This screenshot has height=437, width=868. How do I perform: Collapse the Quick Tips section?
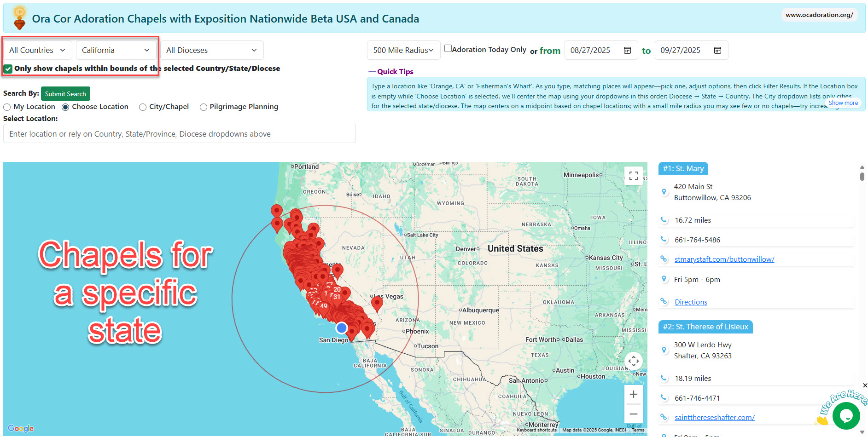[391, 71]
